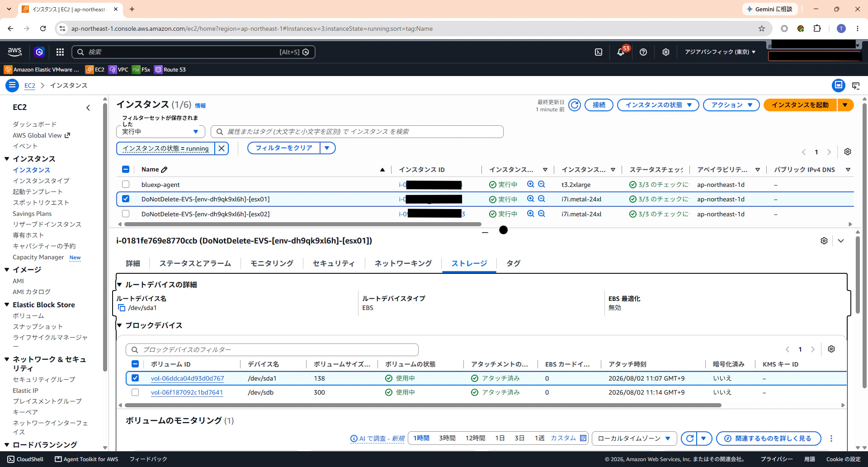Collapse the block devices section
Image resolution: width=868 pixels, height=467 pixels.
point(120,325)
